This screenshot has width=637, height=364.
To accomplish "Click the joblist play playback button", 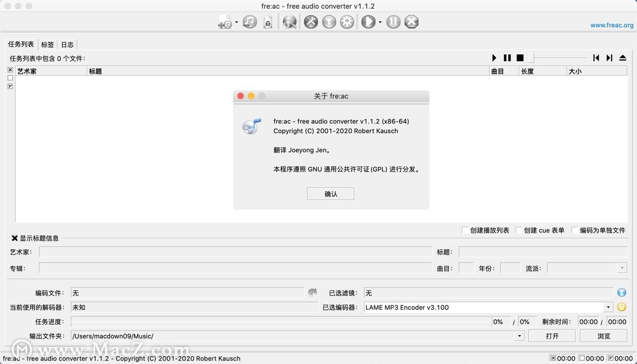I will point(494,58).
